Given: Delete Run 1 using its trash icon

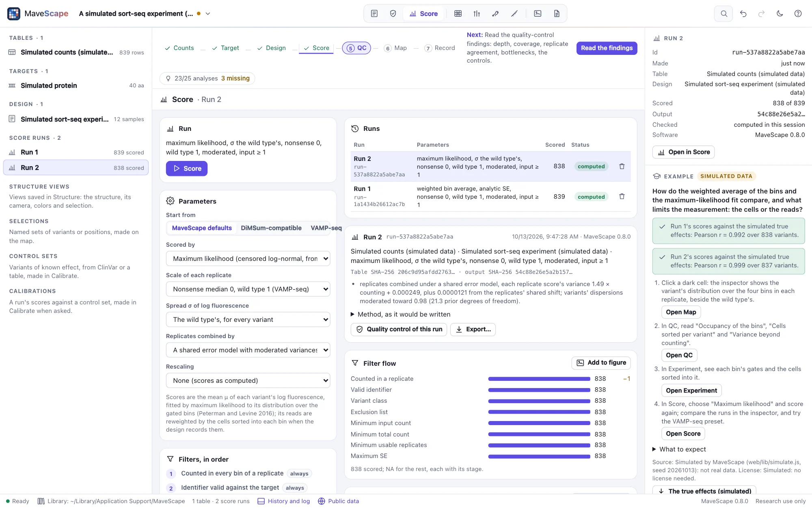Looking at the screenshot, I should coord(622,196).
